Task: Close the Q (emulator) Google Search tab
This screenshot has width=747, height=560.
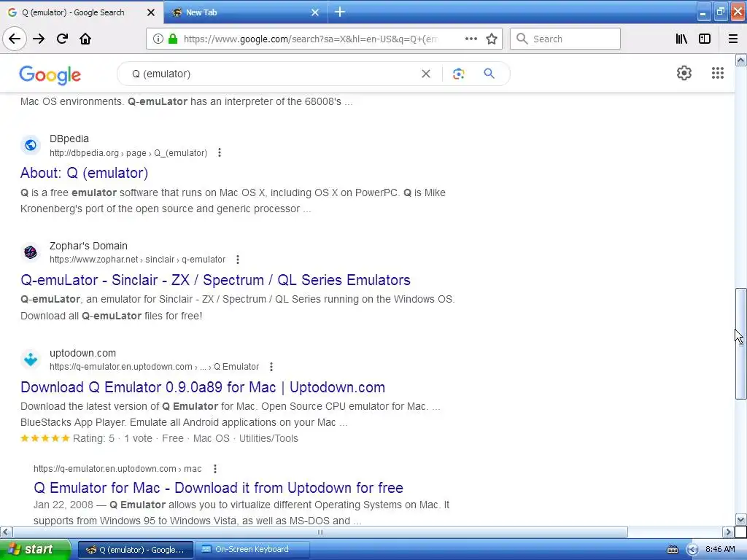Action: coord(150,12)
